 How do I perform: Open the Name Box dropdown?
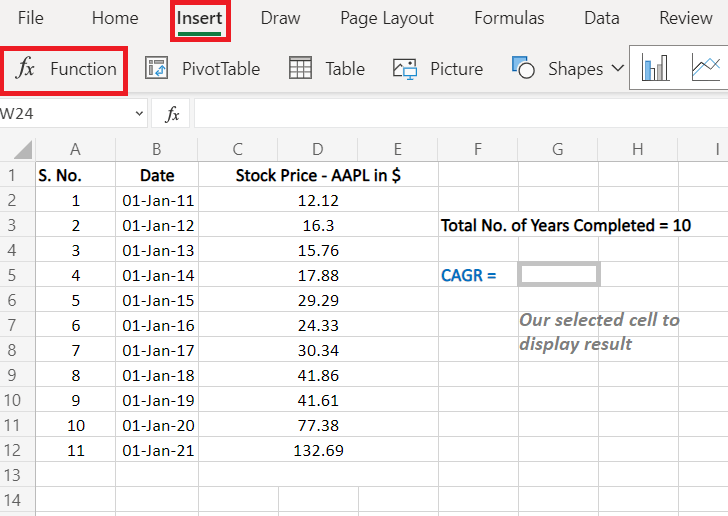[139, 114]
